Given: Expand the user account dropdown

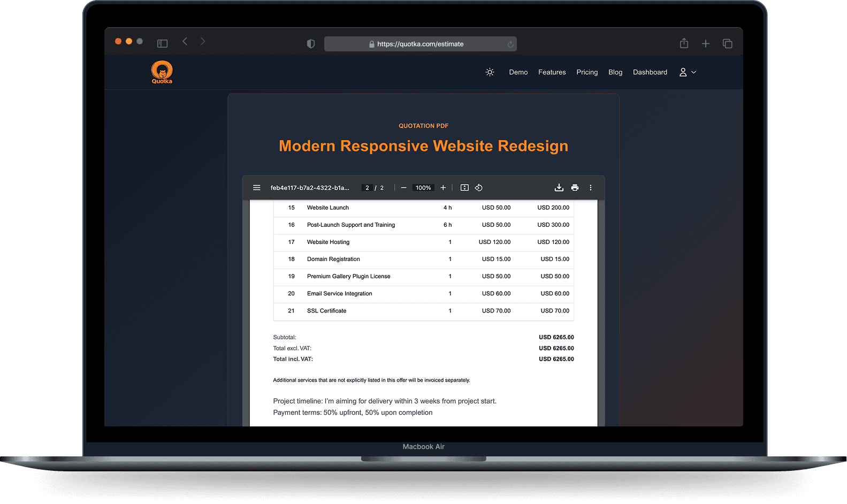Looking at the screenshot, I should 688,72.
